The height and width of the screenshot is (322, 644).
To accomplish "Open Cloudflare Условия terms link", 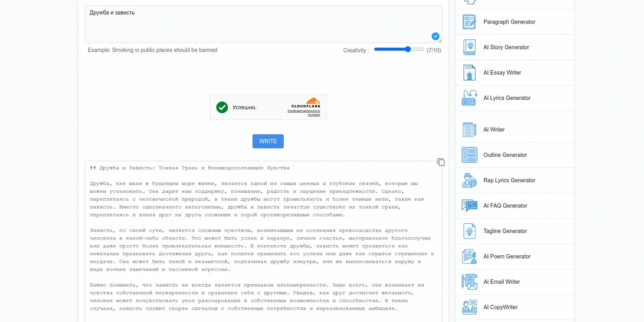I will coord(314,114).
